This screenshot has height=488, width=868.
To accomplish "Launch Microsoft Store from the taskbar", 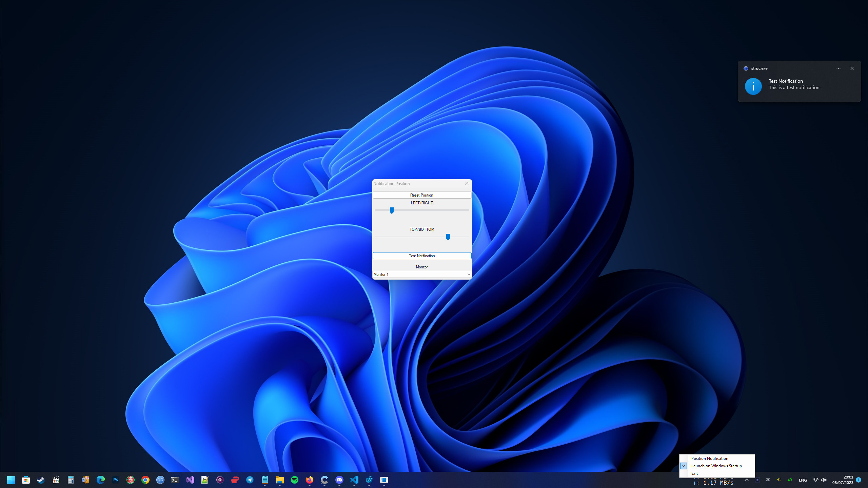I will 26,480.
